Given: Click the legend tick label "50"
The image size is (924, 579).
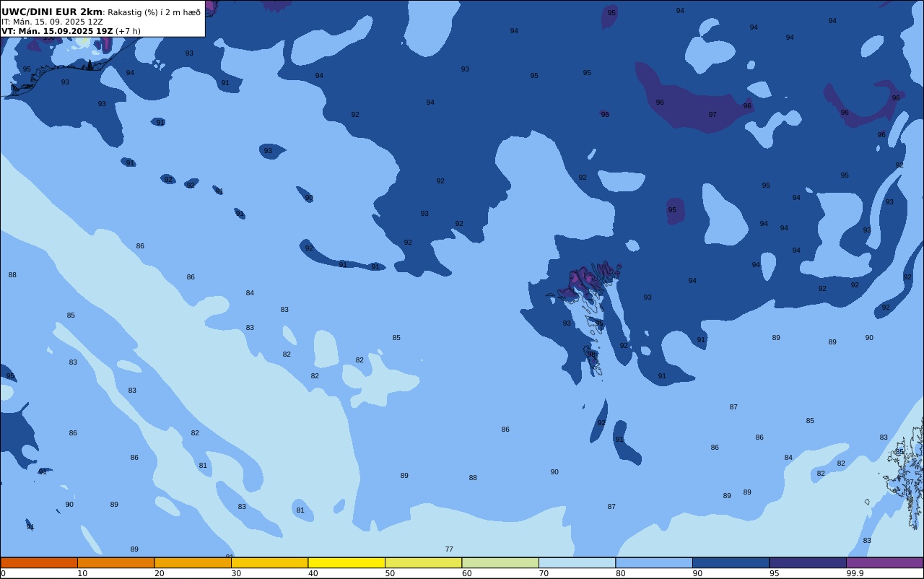Looking at the screenshot, I should [x=390, y=573].
